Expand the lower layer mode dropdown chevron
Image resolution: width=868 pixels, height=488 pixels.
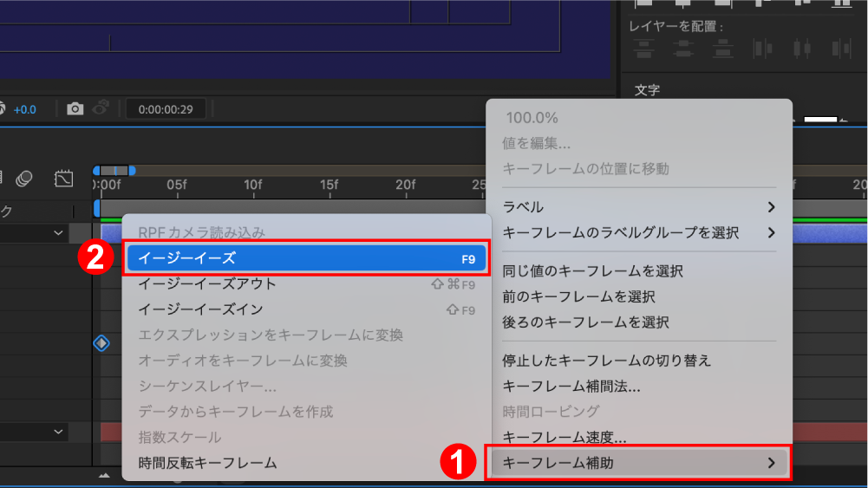coord(58,432)
